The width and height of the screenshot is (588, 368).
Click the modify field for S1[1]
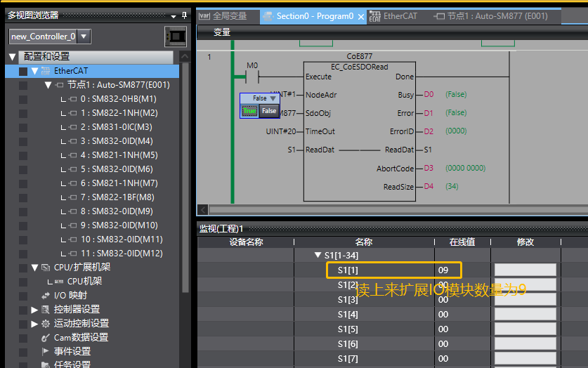525,270
